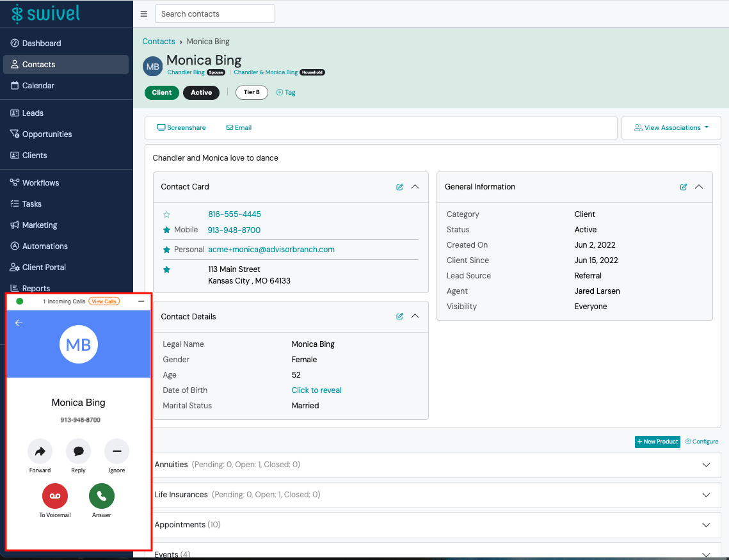Send the call to voicemail
This screenshot has height=560, width=729.
(55, 497)
